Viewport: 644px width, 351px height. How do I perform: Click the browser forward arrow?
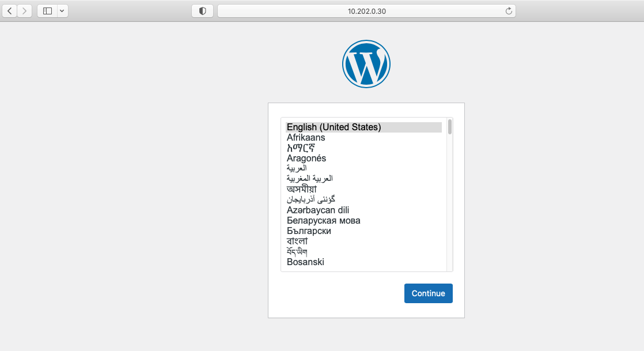point(25,11)
